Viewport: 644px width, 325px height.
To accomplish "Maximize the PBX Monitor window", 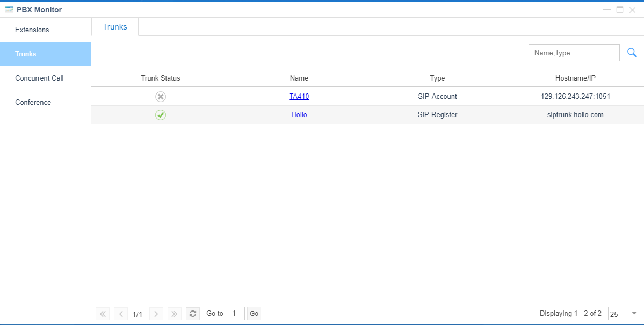I will point(620,10).
